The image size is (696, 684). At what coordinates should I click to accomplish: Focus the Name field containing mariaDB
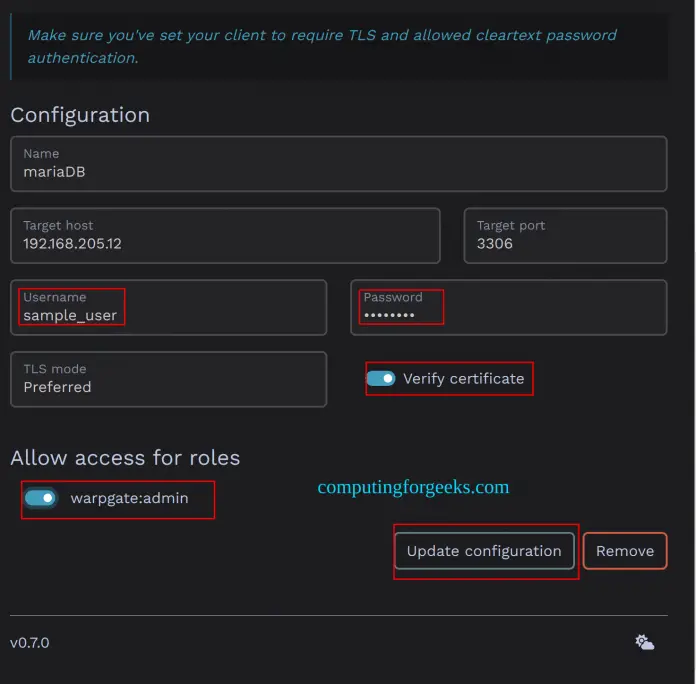tap(338, 164)
